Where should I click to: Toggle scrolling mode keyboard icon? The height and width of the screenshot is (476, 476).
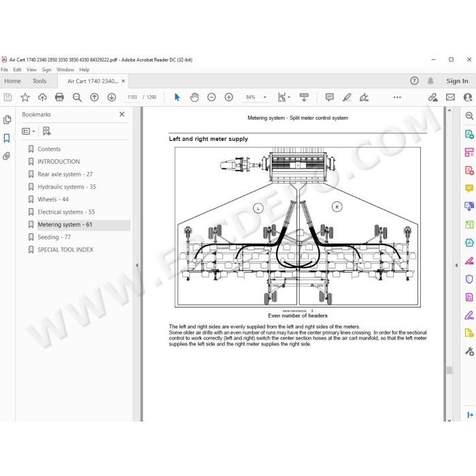[x=304, y=97]
